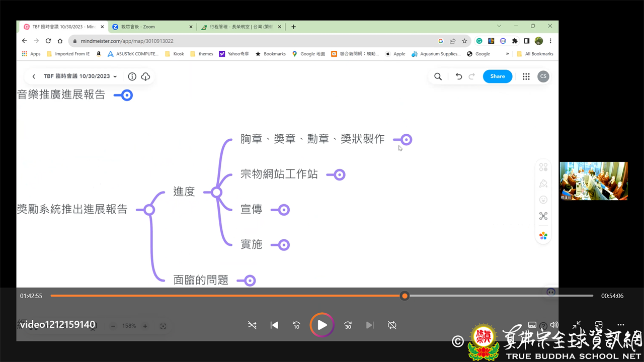644x362 pixels.
Task: Click the video progress slider handle
Action: point(405,296)
